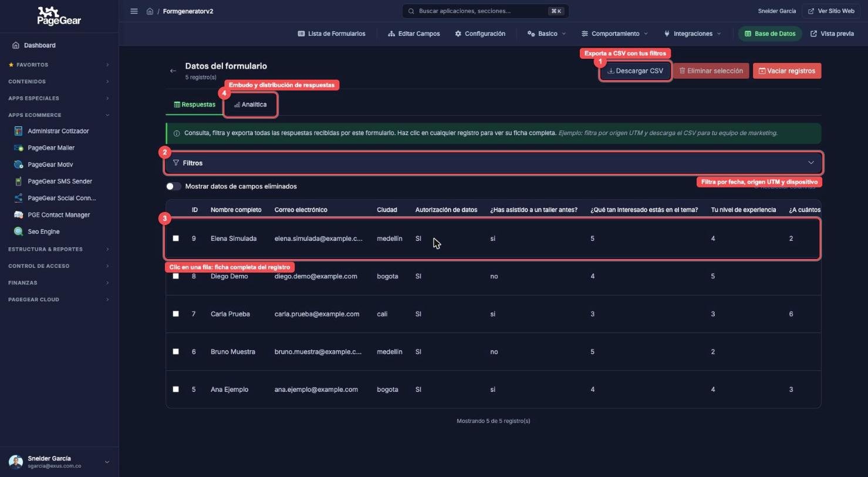Viewport: 868px width, 477px height.
Task: Select checkbox for Ana Ejemplo row
Action: [175, 389]
